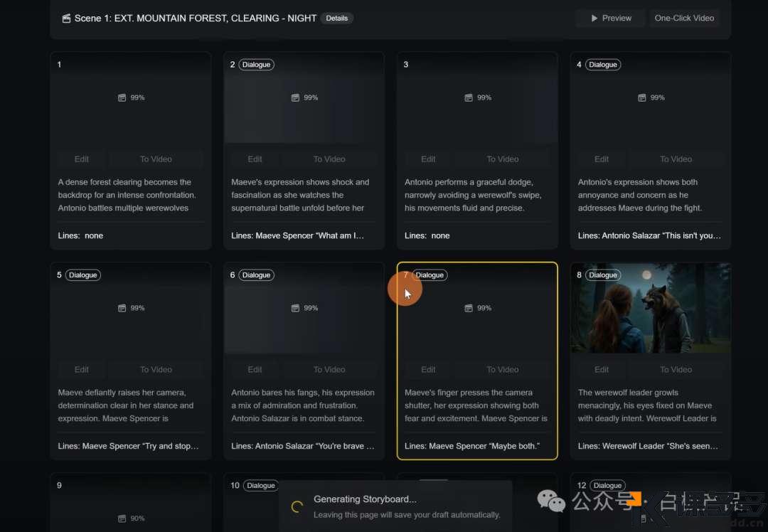Click the Dialogue tag on shot 8

click(x=602, y=275)
